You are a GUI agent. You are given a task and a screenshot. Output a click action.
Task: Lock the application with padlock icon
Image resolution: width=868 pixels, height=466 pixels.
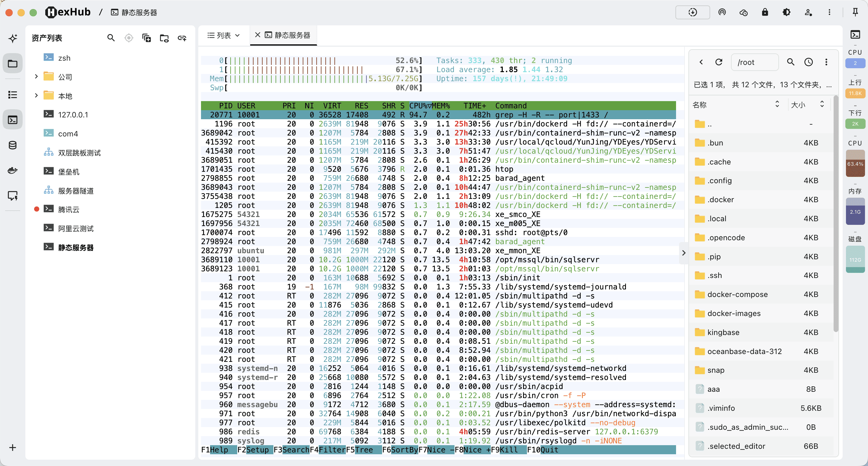pyautogui.click(x=765, y=12)
